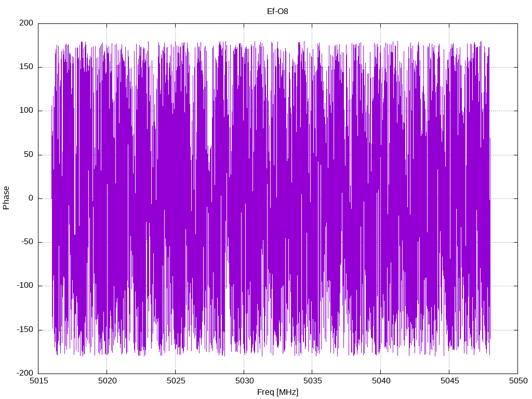Image resolution: width=532 pixels, height=399 pixels.
Task: Click the y-axis tick label -100
Action: (25, 286)
